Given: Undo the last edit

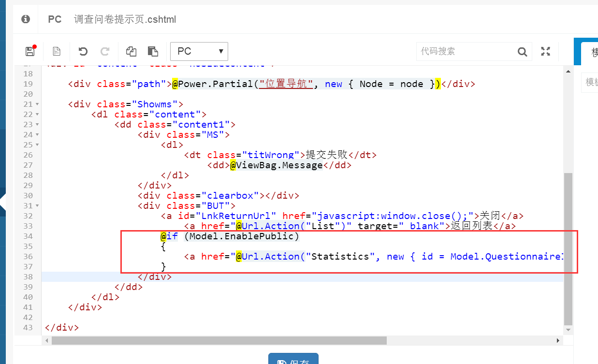Looking at the screenshot, I should (83, 51).
